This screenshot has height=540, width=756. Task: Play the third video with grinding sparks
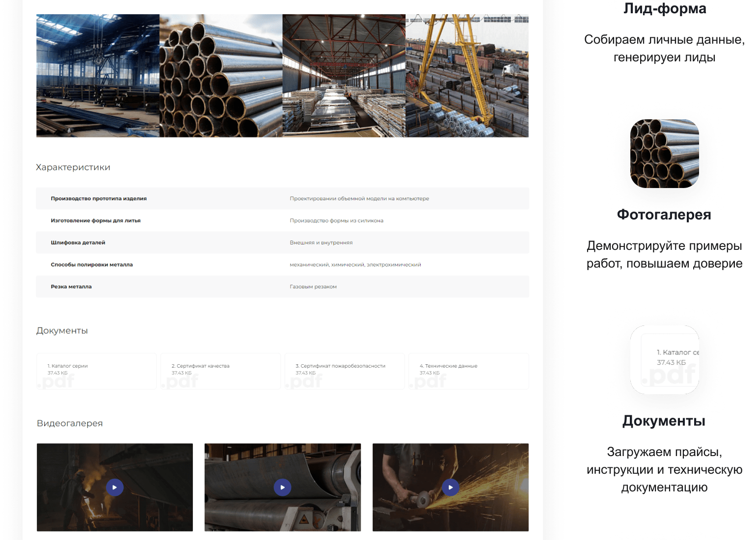pyautogui.click(x=450, y=487)
